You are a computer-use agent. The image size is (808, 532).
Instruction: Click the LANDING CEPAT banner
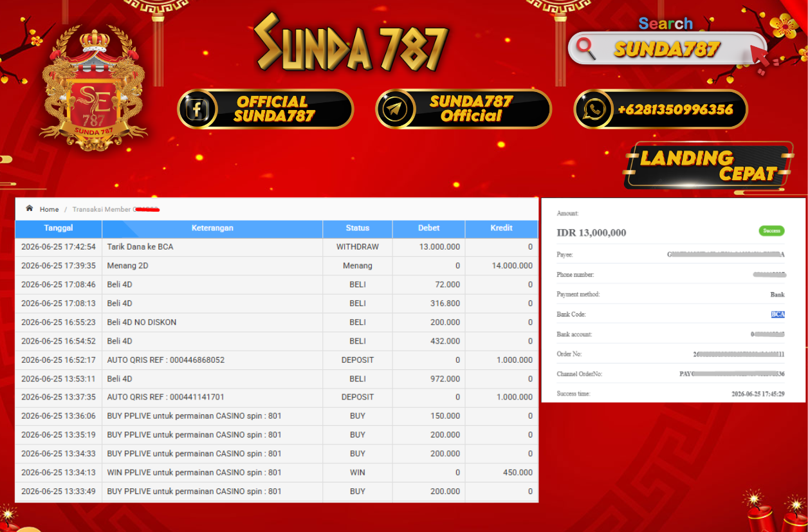pyautogui.click(x=708, y=165)
